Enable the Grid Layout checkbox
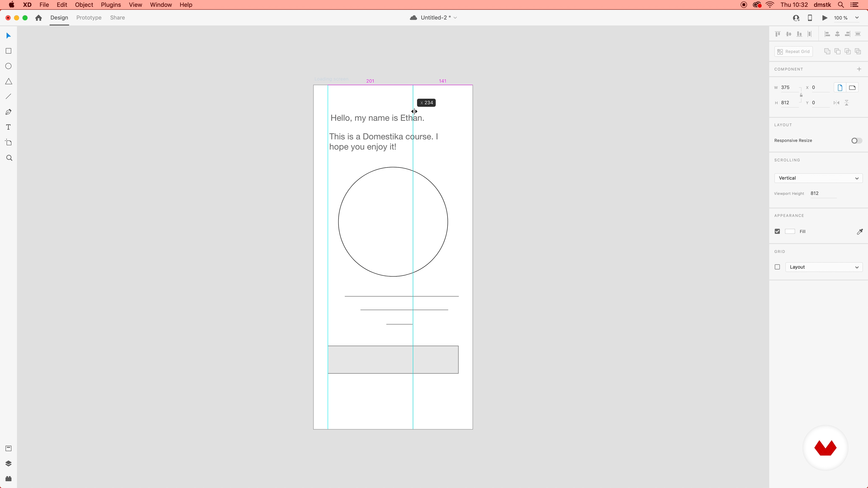Image resolution: width=868 pixels, height=488 pixels. [x=777, y=267]
